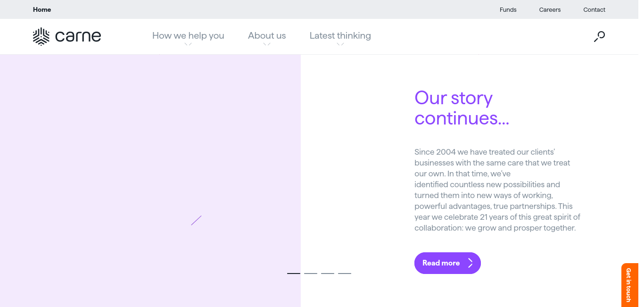
Task: Go to the Funds link
Action: click(x=508, y=9)
